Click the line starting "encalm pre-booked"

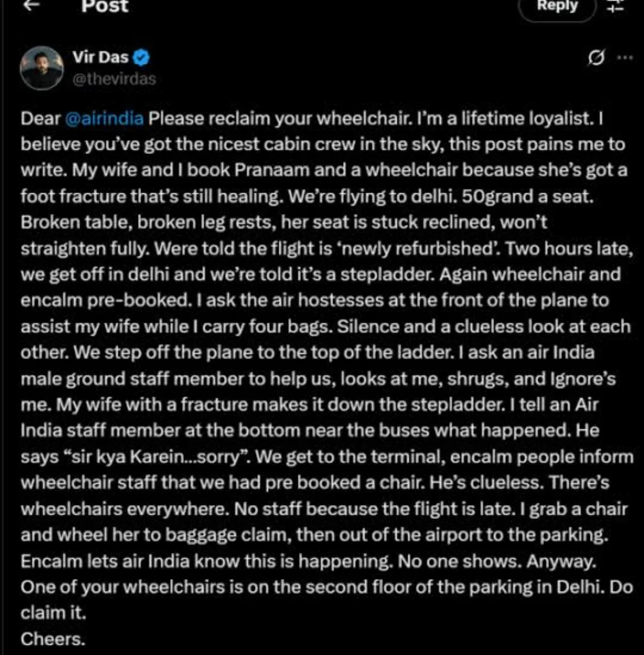click(x=314, y=300)
